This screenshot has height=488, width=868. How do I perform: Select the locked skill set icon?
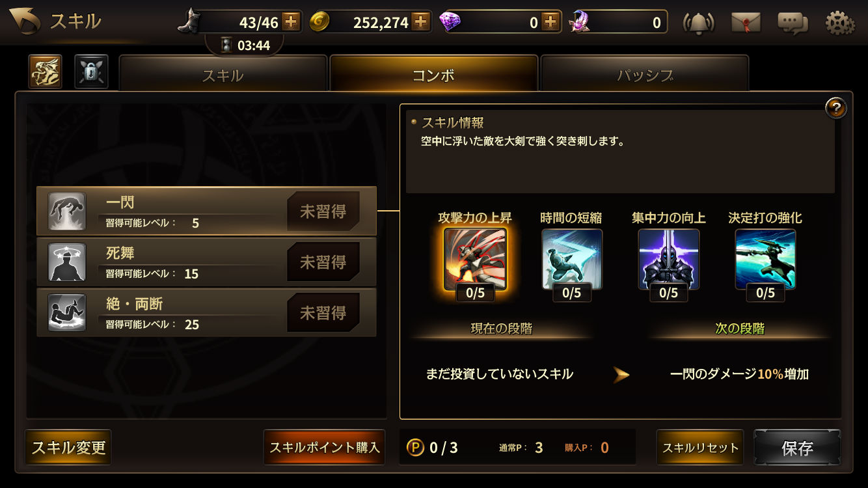[x=91, y=72]
